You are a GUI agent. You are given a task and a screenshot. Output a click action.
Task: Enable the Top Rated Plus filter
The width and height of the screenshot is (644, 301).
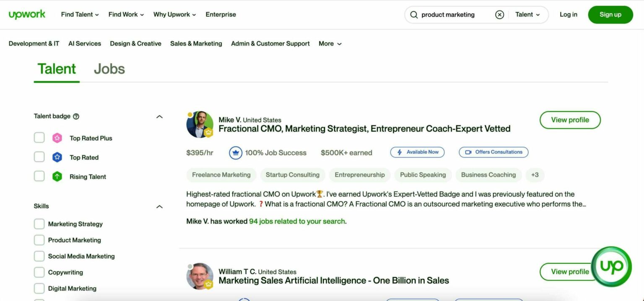click(39, 137)
